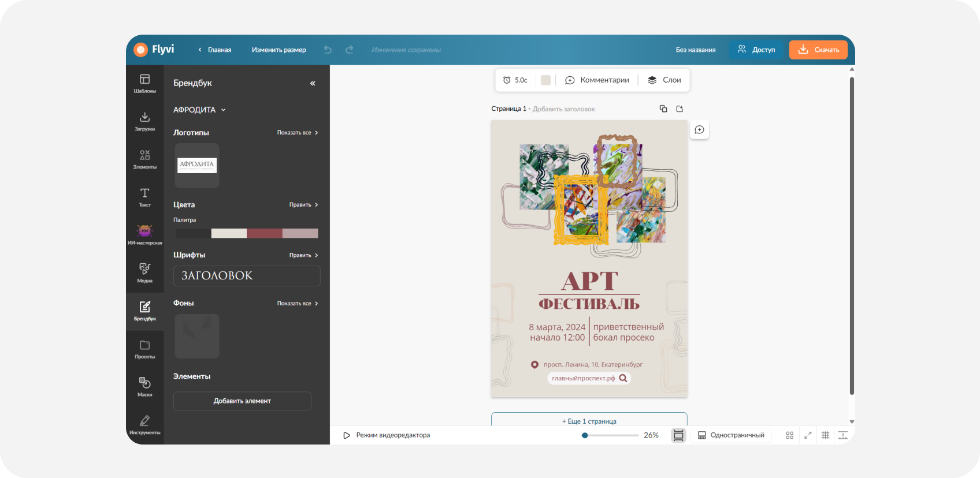Viewport: 980px width, 478px height.
Task: Collapse the Брендбук panel
Action: click(313, 83)
